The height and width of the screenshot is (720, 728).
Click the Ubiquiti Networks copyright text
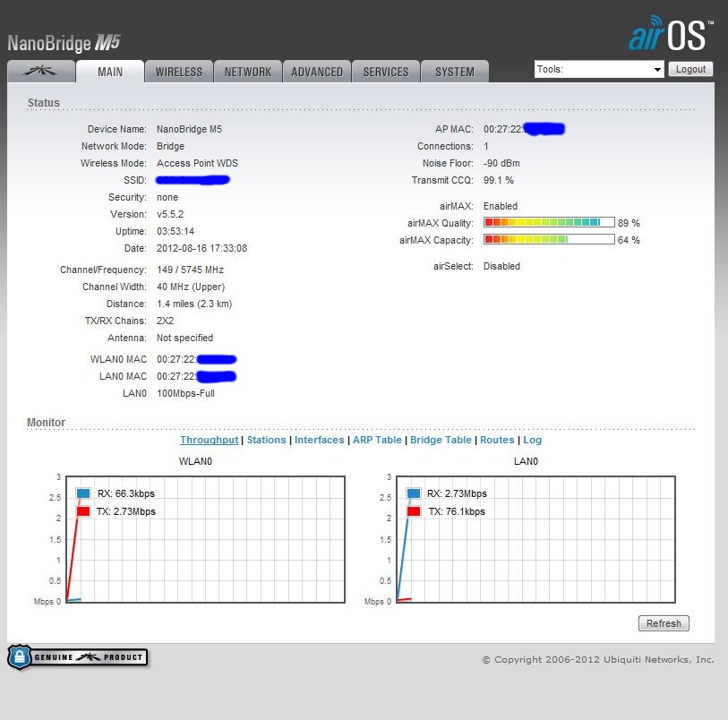[598, 660]
